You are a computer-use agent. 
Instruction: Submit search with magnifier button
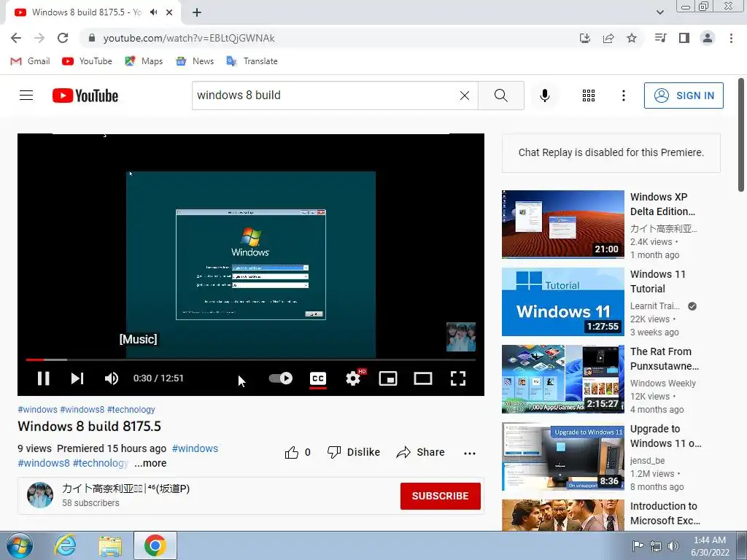click(x=500, y=96)
